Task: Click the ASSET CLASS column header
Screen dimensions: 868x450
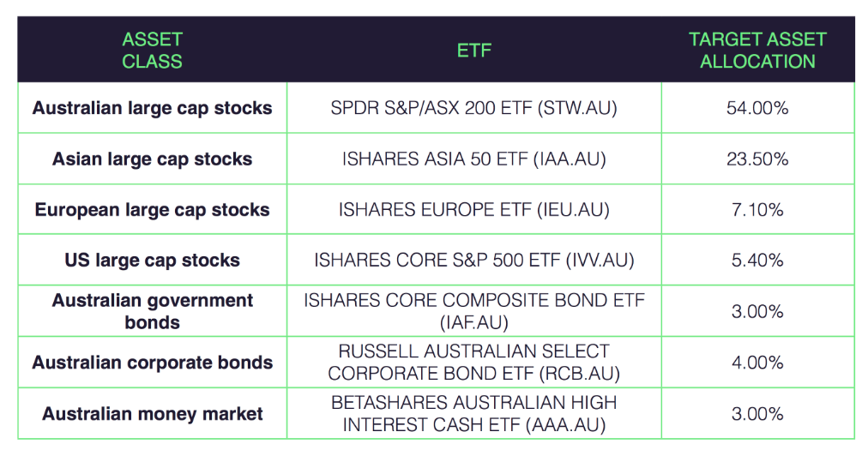Action: point(152,51)
